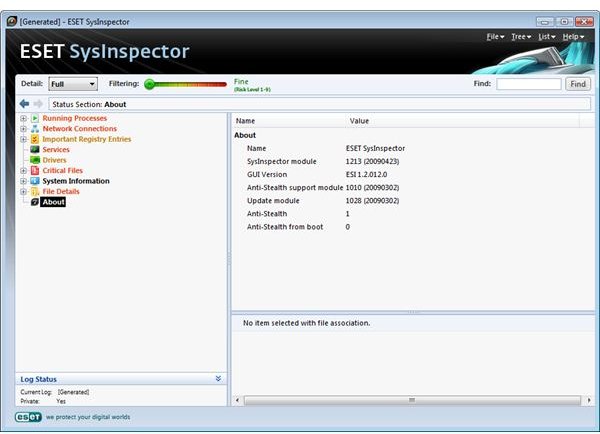The image size is (600, 434).
Task: Click the scrollbar left arrow
Action: 237,400
